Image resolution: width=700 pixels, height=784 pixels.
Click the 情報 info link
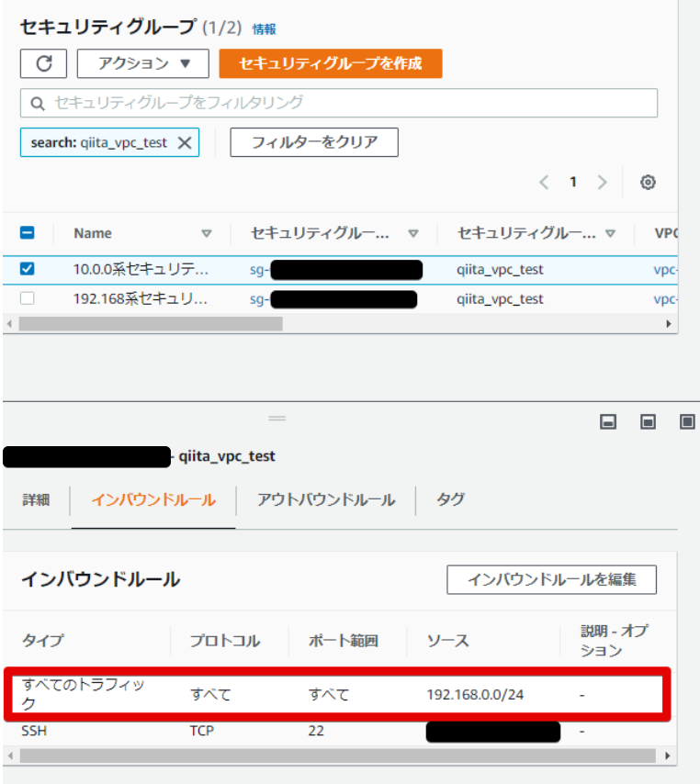coord(264,29)
